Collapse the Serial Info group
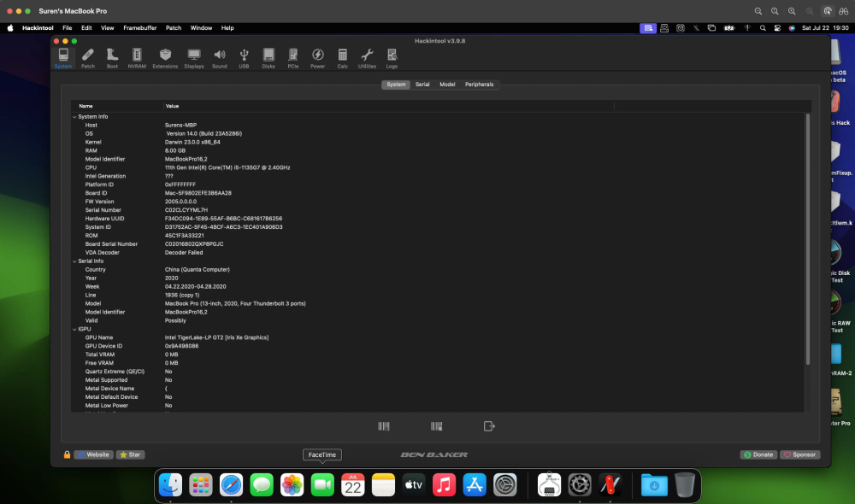 coord(74,261)
